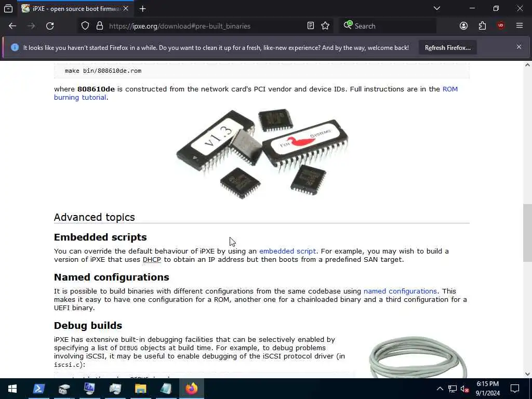Click the Debug builds heading
Image resolution: width=532 pixels, height=399 pixels.
point(88,325)
